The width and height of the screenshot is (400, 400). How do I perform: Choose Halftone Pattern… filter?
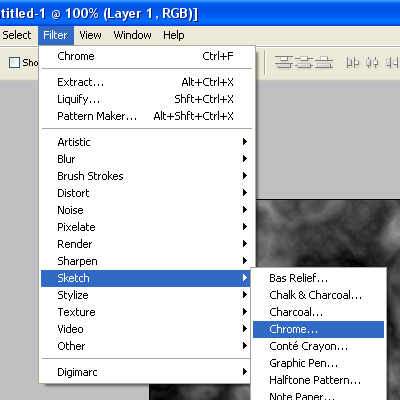coord(318,380)
